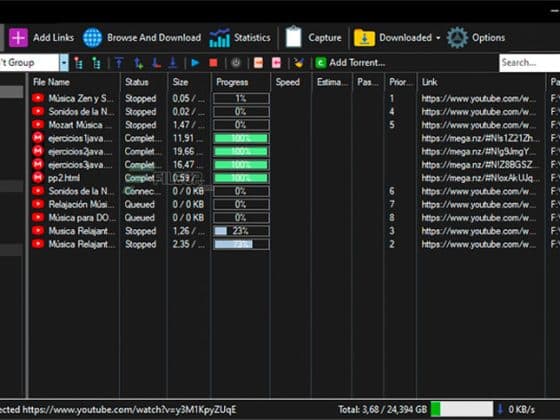Click the YouTube icon of Música Zen y S... row
The height and width of the screenshot is (420, 560).
pos(38,98)
